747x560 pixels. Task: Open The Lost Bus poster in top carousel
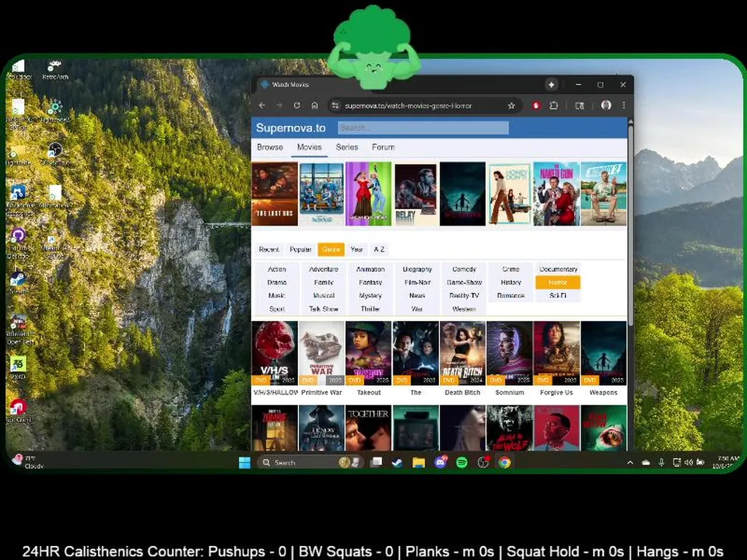pyautogui.click(x=275, y=194)
